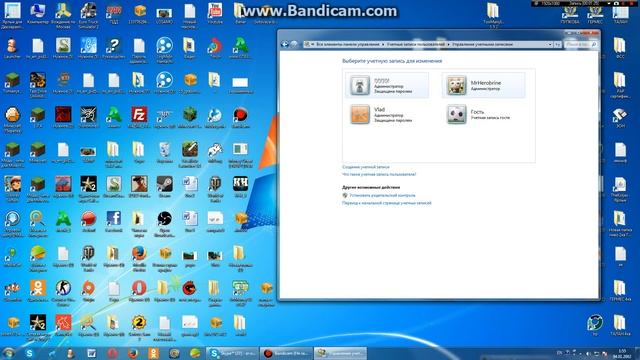Open 'What is a user account?' link
The height and width of the screenshot is (360, 640).
point(379,174)
